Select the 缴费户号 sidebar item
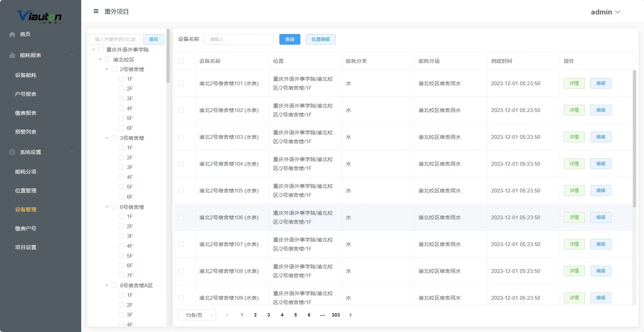 pos(26,228)
